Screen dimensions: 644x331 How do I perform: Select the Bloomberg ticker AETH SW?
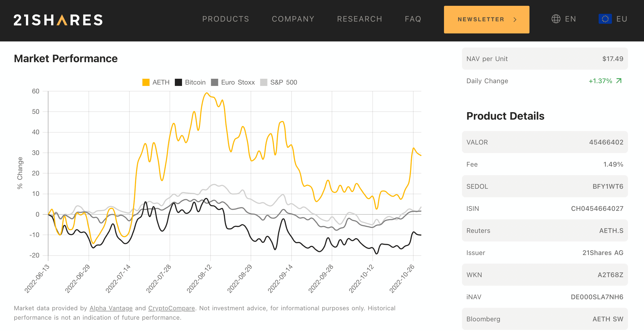[608, 319]
